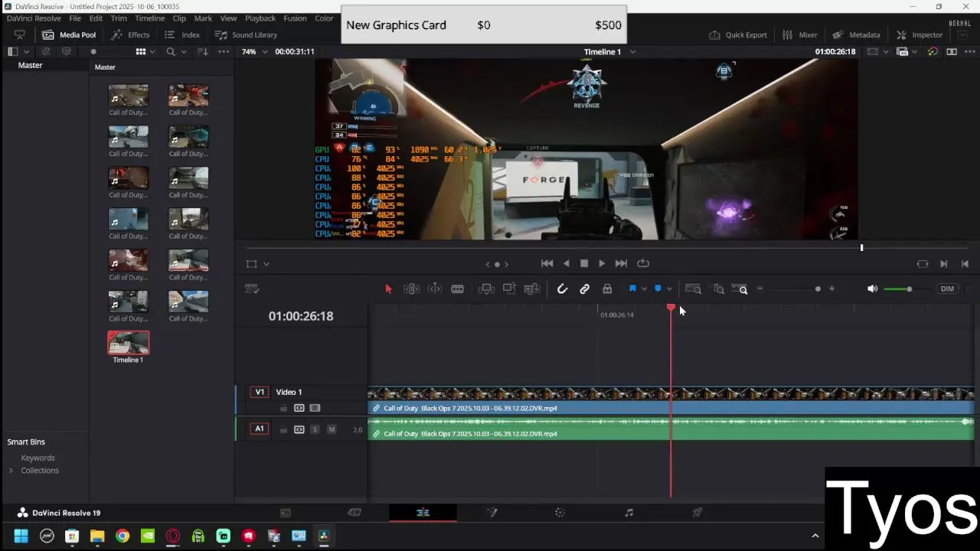Open the Fusion menu
Image resolution: width=980 pixels, height=551 pixels.
[x=295, y=18]
